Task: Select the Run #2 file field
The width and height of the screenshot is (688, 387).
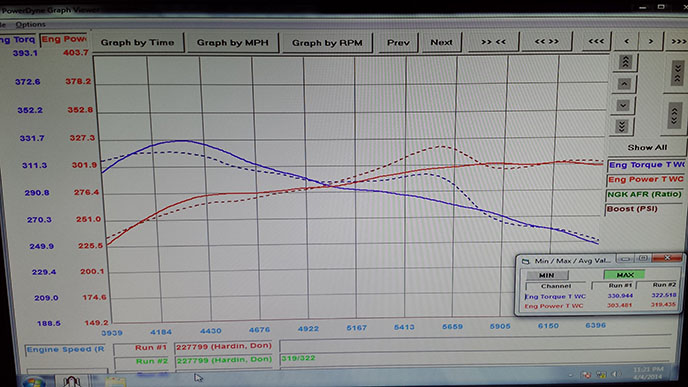Action: coord(224,360)
